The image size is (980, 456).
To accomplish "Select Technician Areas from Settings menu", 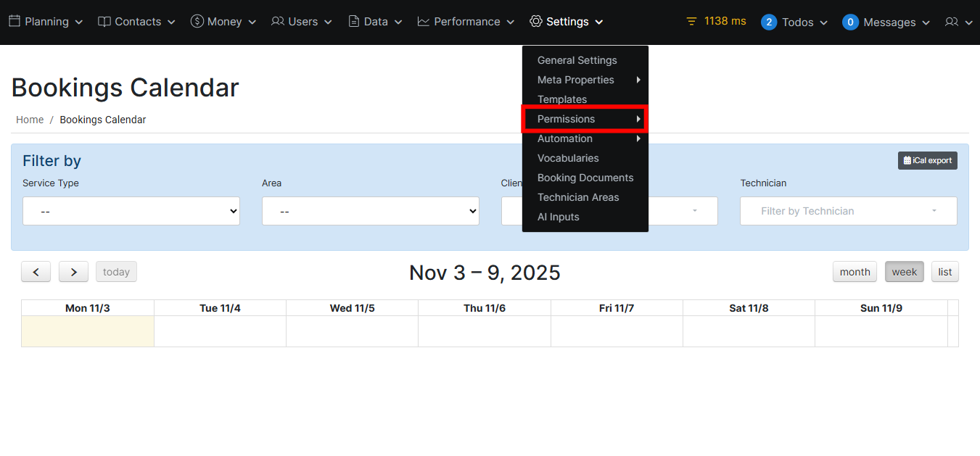I will coord(578,197).
